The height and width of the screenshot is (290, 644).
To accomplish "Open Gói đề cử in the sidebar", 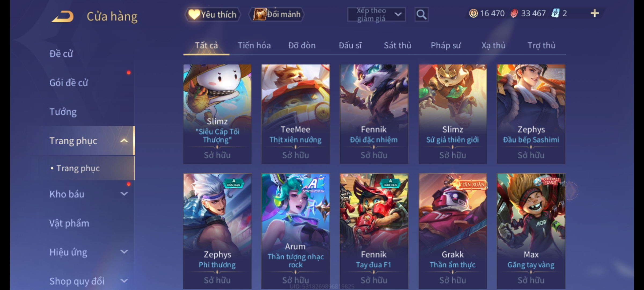I will point(69,83).
